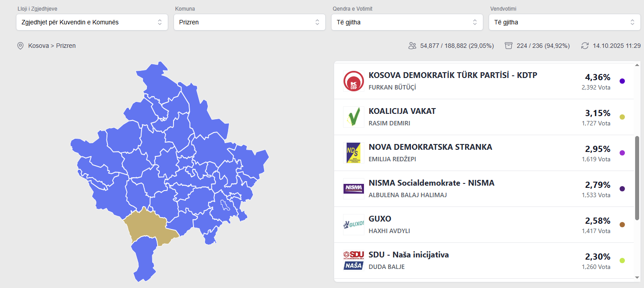This screenshot has width=644, height=288.
Task: Click the GUXO party logo
Action: 354,225
